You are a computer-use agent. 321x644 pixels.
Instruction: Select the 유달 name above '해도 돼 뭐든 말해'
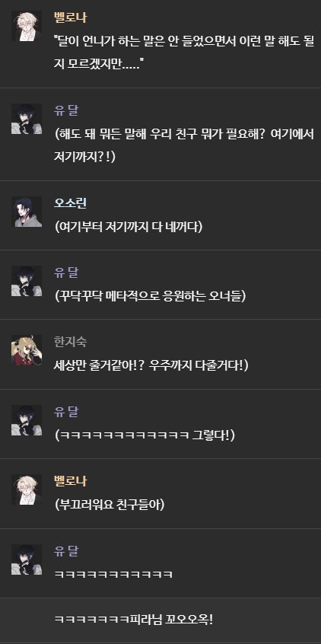pos(65,110)
